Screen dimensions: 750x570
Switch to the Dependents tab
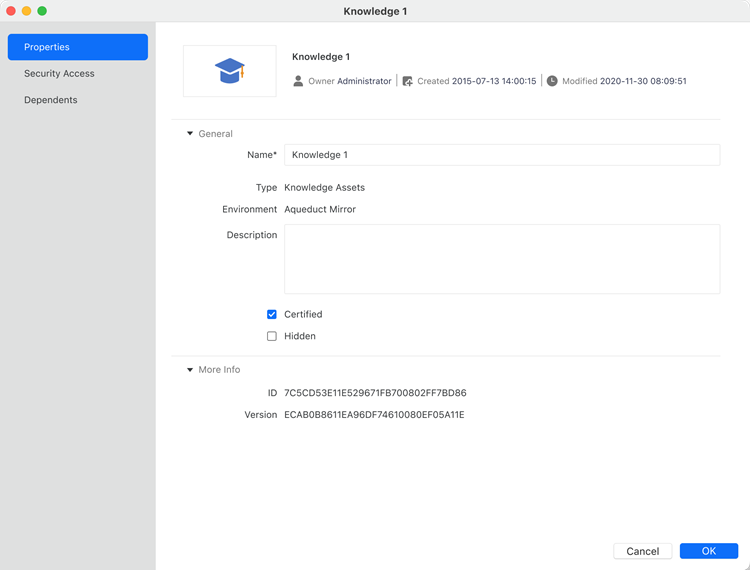(x=50, y=100)
